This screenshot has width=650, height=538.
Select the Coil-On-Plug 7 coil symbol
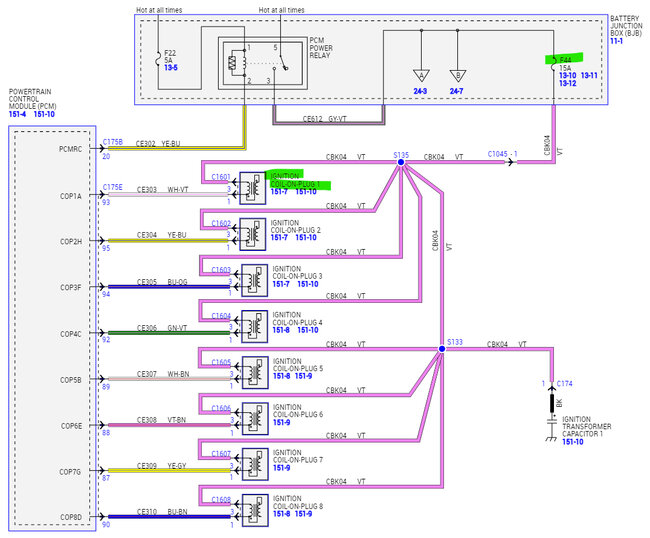click(x=255, y=464)
